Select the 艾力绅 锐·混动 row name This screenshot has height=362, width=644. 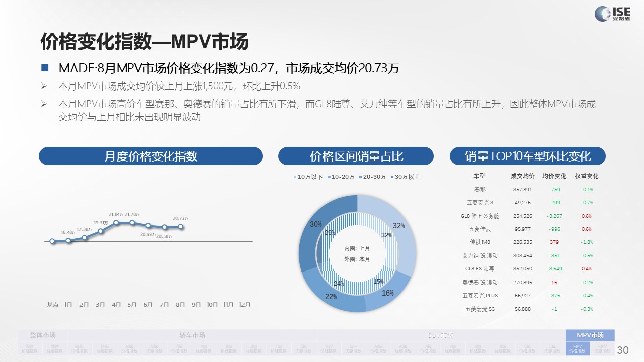[480, 255]
